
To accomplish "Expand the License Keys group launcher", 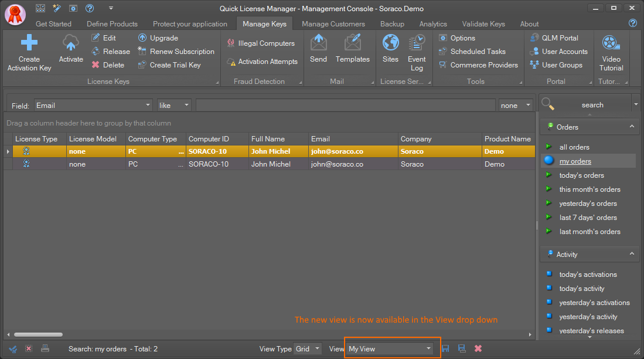I will (217, 83).
